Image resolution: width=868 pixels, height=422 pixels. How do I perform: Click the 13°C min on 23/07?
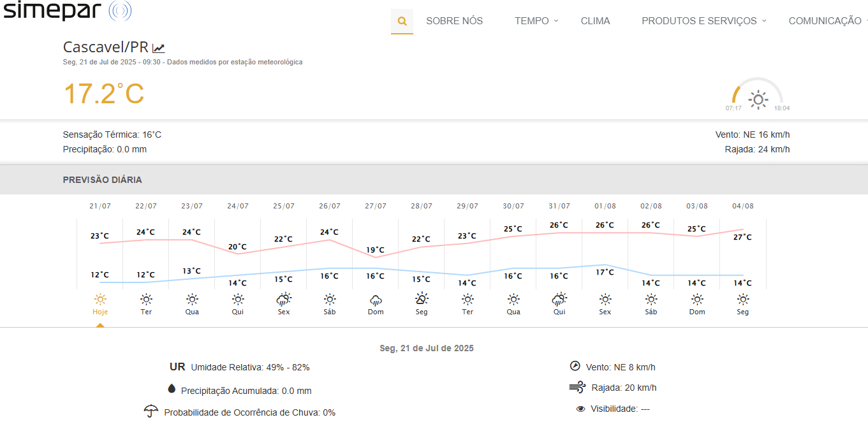tap(192, 271)
